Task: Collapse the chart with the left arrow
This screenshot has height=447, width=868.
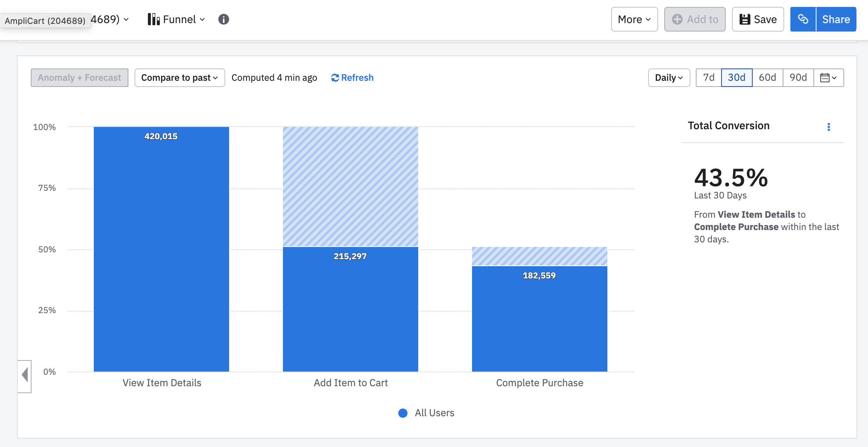Action: (x=24, y=375)
